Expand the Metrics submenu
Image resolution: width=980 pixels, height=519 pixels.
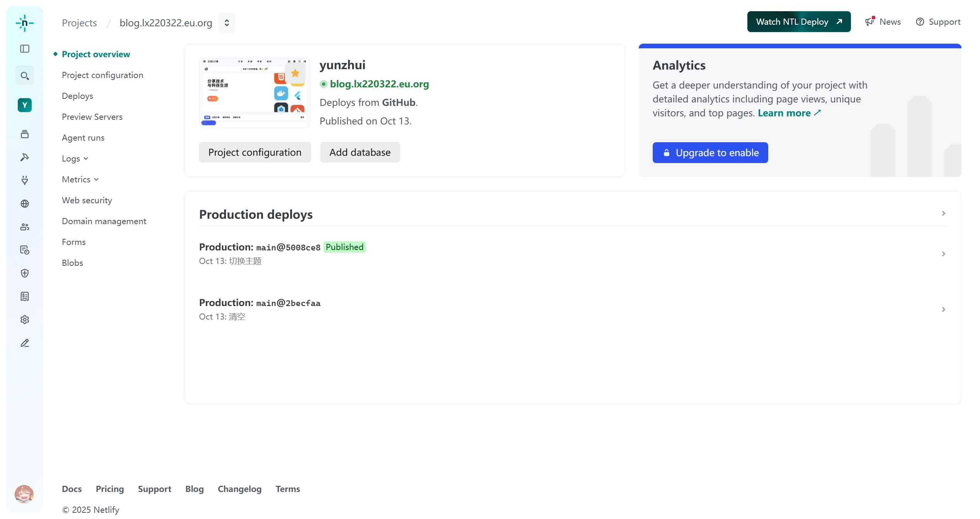click(x=80, y=179)
